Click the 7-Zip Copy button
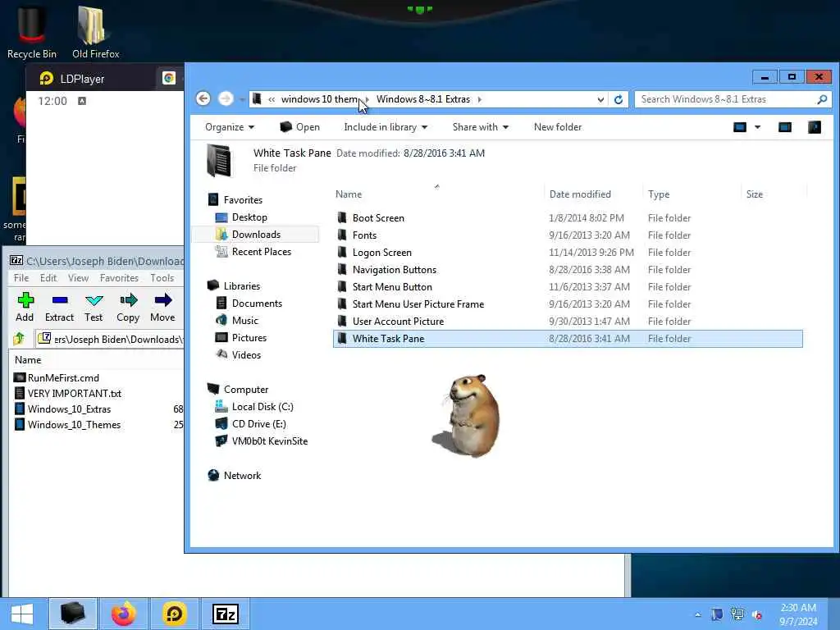This screenshot has width=840, height=630. coord(128,307)
